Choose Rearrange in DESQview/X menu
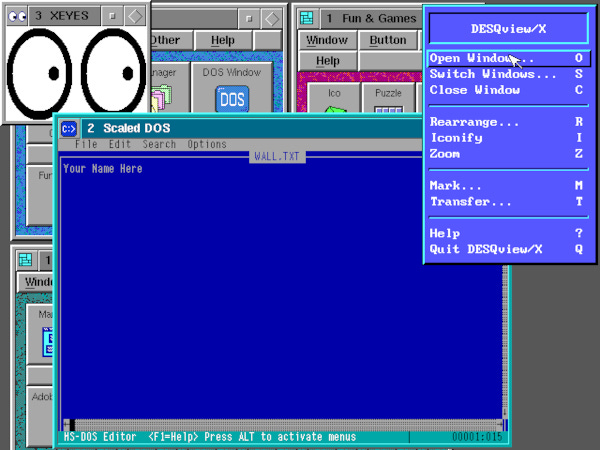This screenshot has height=450, width=600. click(509, 122)
